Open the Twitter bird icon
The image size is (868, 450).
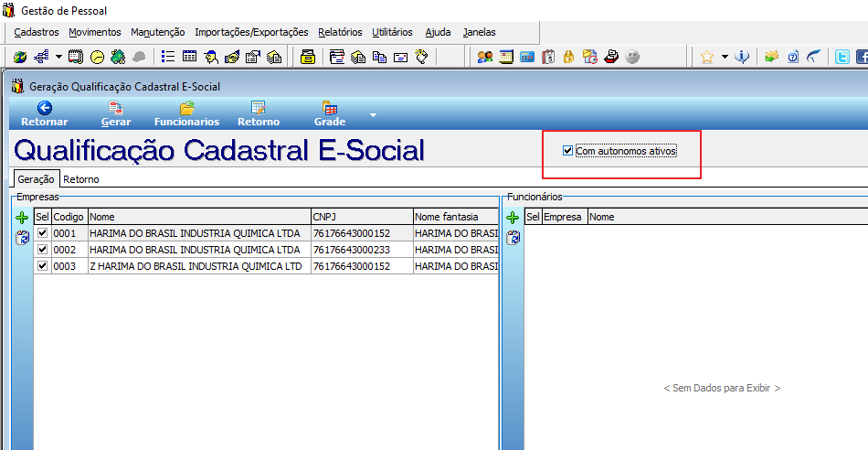pos(842,57)
